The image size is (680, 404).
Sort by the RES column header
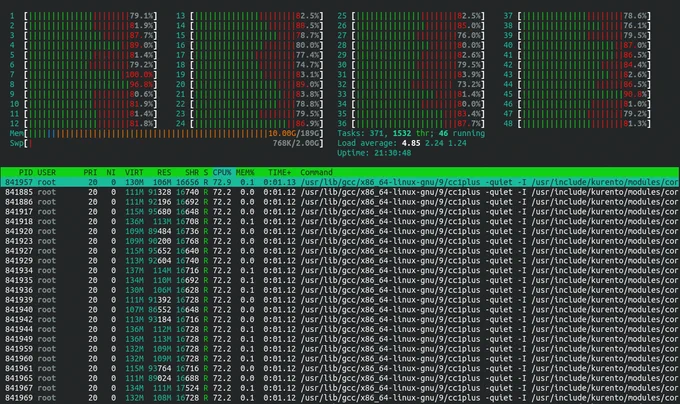click(164, 172)
